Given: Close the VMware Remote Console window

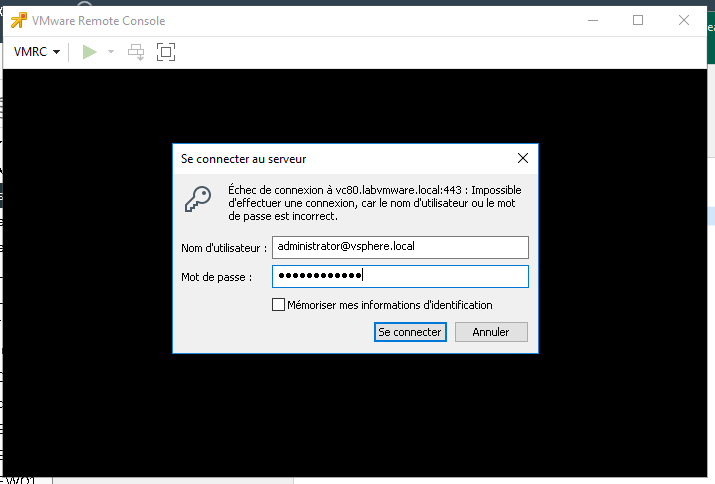Looking at the screenshot, I should click(684, 21).
